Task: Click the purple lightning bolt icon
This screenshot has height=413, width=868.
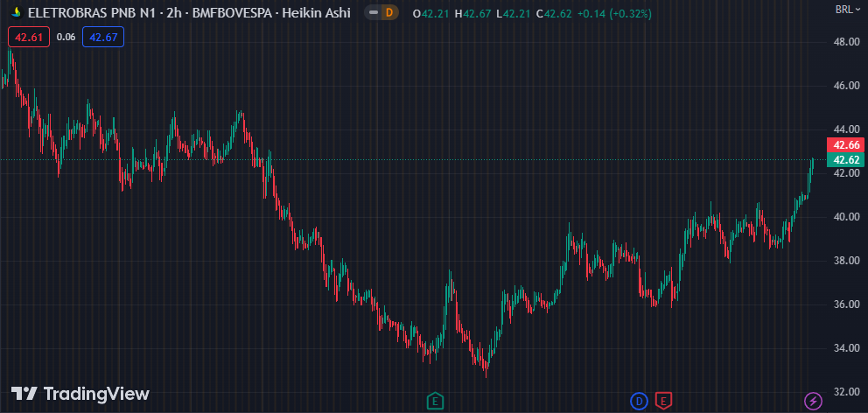Action: [813, 400]
